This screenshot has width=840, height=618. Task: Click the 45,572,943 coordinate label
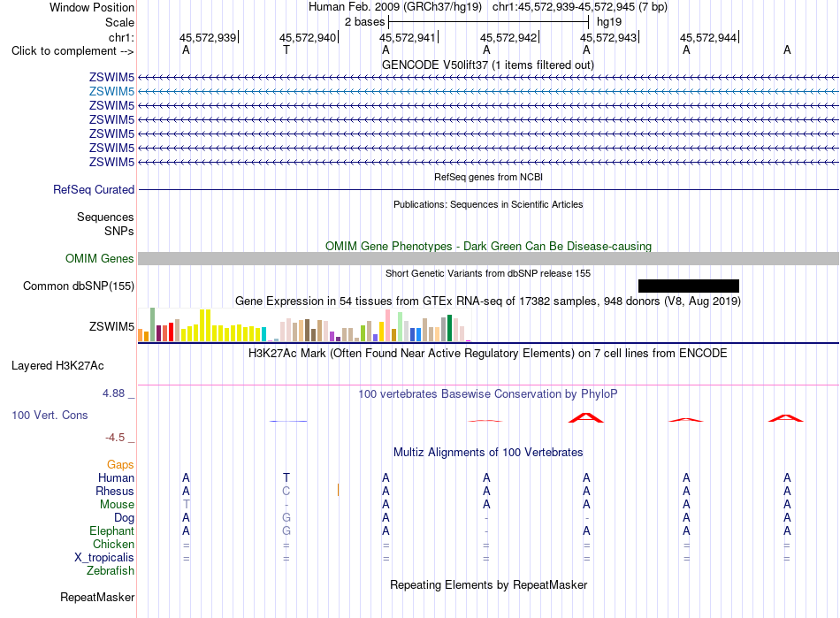pyautogui.click(x=608, y=37)
